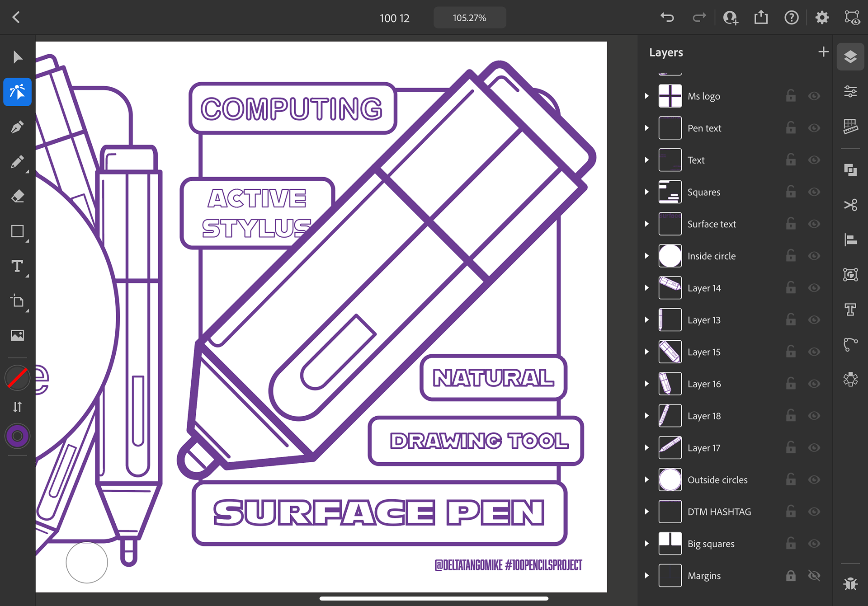Expand the Ms logo layer
This screenshot has height=606, width=868.
tap(646, 96)
